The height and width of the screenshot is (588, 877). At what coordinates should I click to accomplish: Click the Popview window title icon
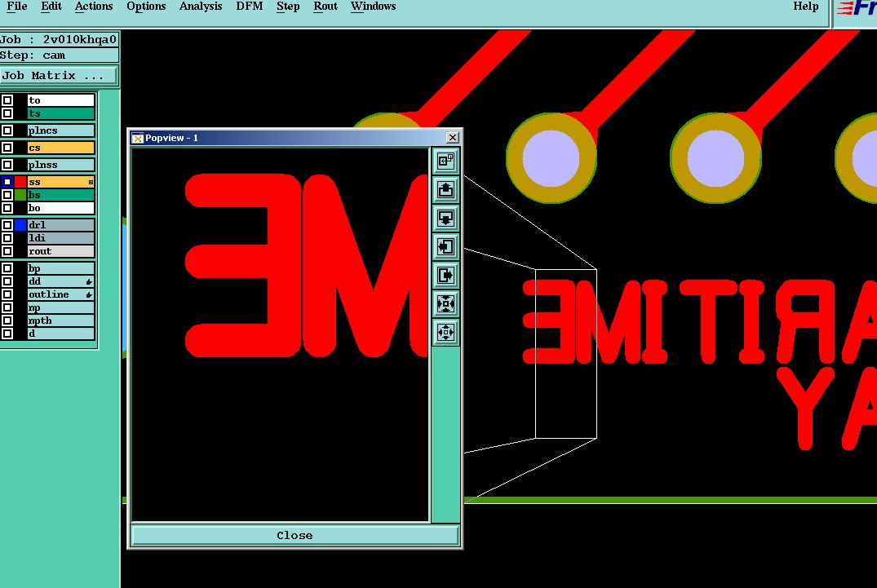coord(138,138)
